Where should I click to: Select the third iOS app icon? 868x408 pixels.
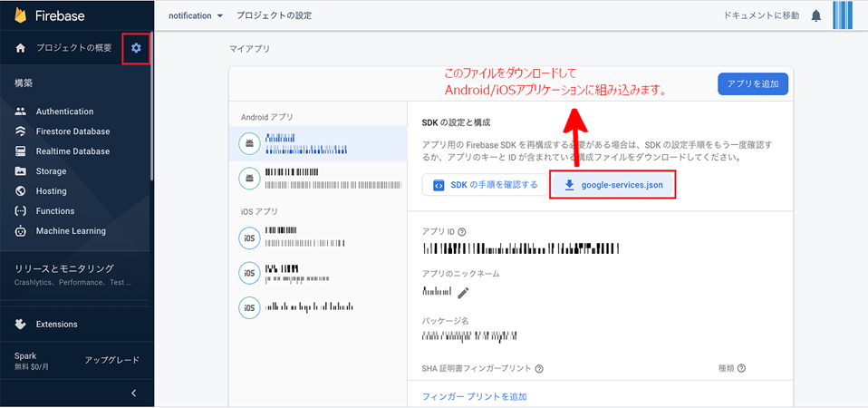[249, 307]
